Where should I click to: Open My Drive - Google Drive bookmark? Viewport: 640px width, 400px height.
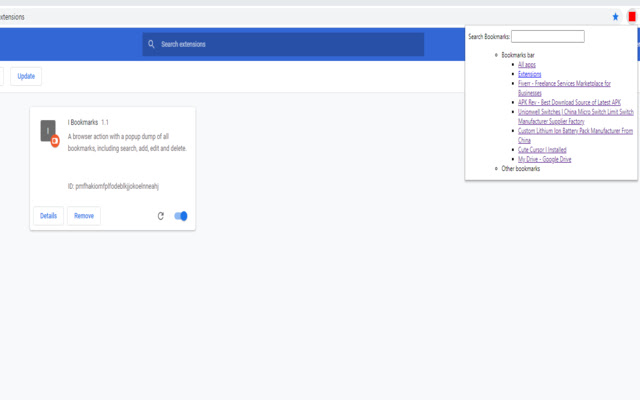(x=544, y=159)
